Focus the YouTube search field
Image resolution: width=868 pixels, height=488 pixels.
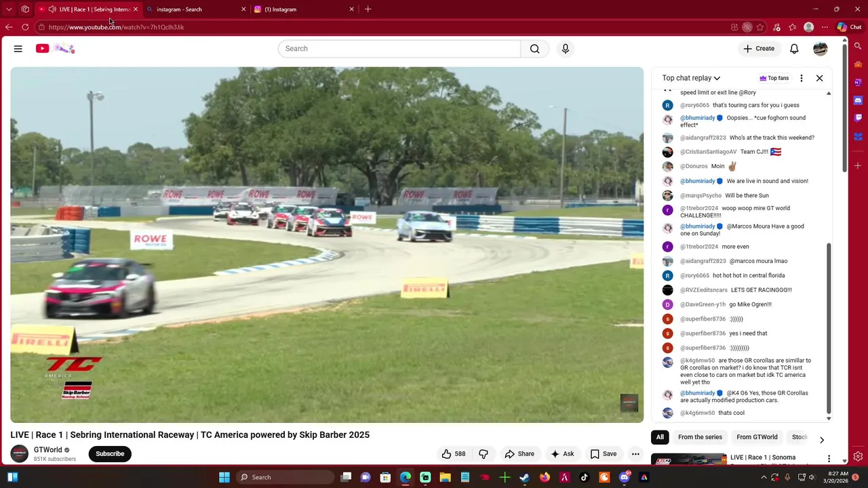pyautogui.click(x=399, y=49)
